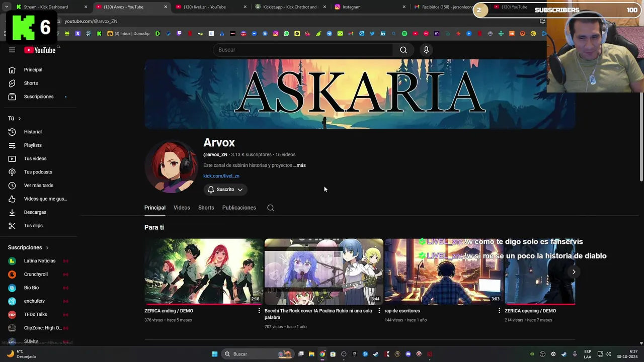644x362 pixels.
Task: Click the YouTube Buscar search field
Action: [303, 50]
